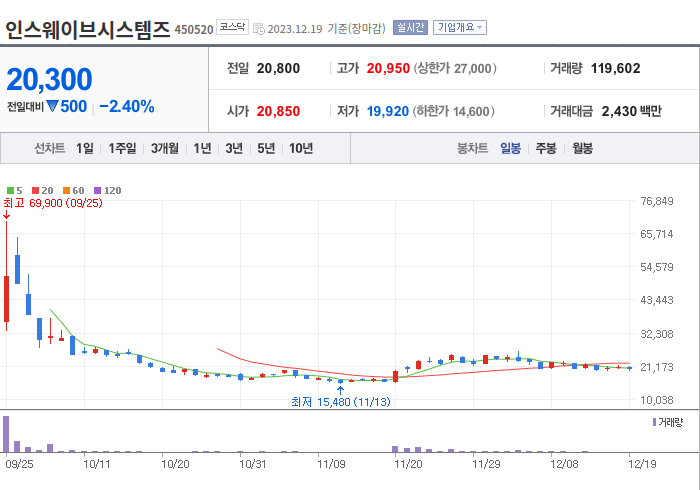
Task: Select the 3년 line chart tab
Action: [234, 148]
